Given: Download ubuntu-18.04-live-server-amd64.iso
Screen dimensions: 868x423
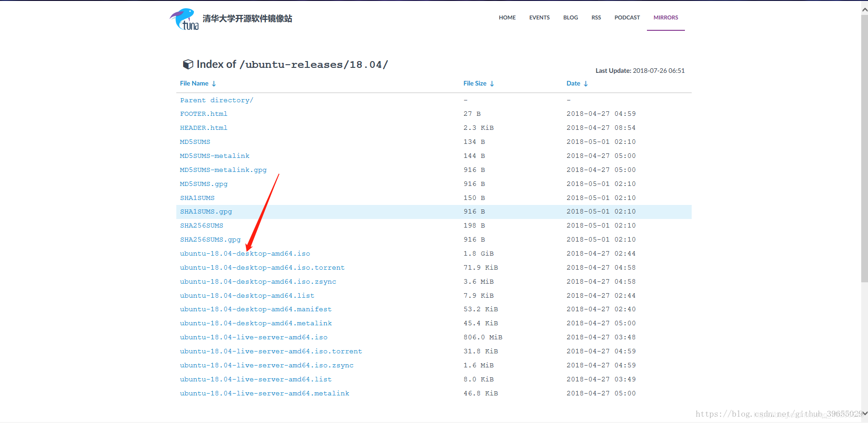Looking at the screenshot, I should [x=254, y=337].
